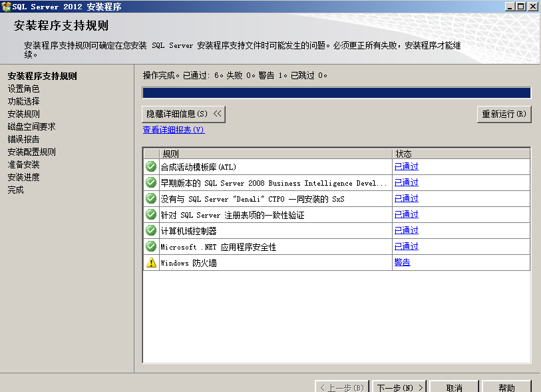The height and width of the screenshot is (392, 541).
Task: Select rule text Windows 防火墙
Action: coord(189,263)
